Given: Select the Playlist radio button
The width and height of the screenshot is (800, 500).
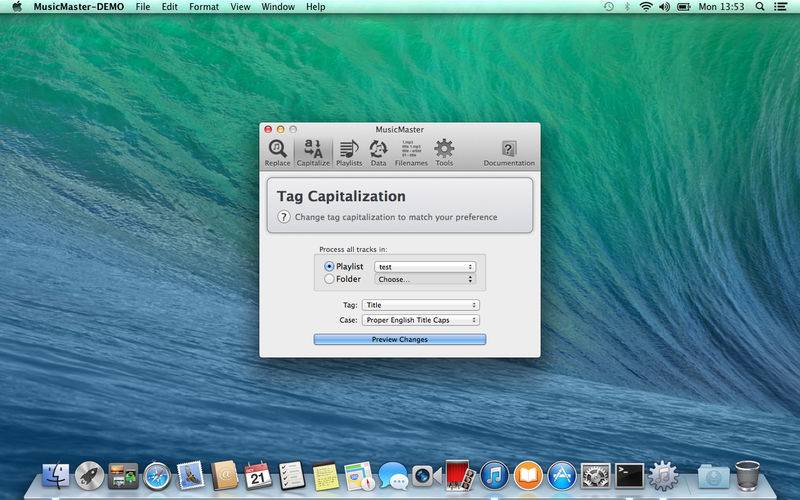Looking at the screenshot, I should (x=329, y=266).
